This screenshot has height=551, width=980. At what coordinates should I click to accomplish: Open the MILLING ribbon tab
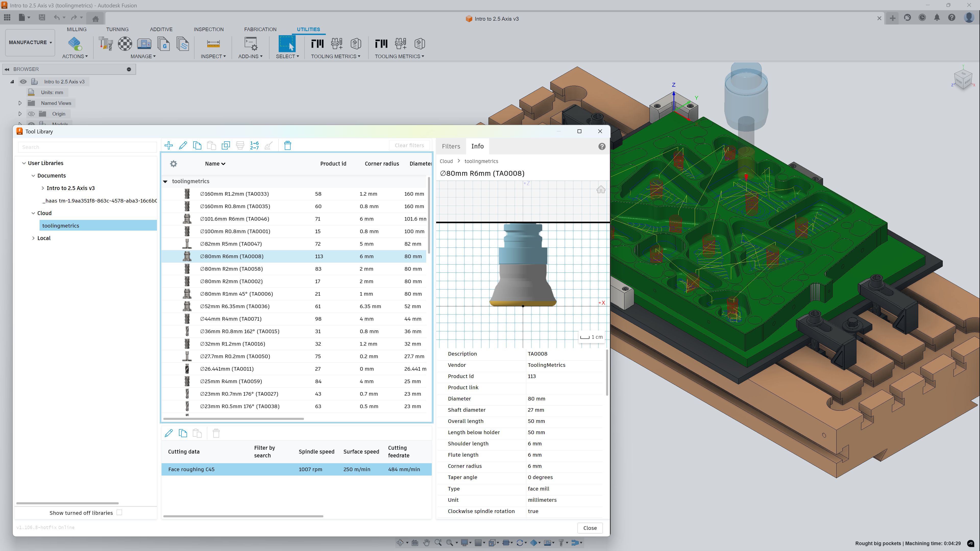pos(77,29)
